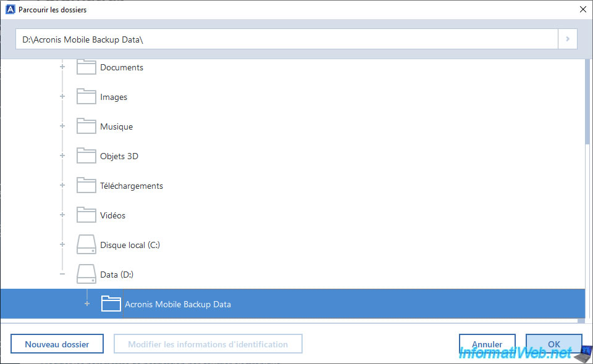Click the vertical scrollbar thumb
Screen dimensions: 593x364
pos(587,102)
